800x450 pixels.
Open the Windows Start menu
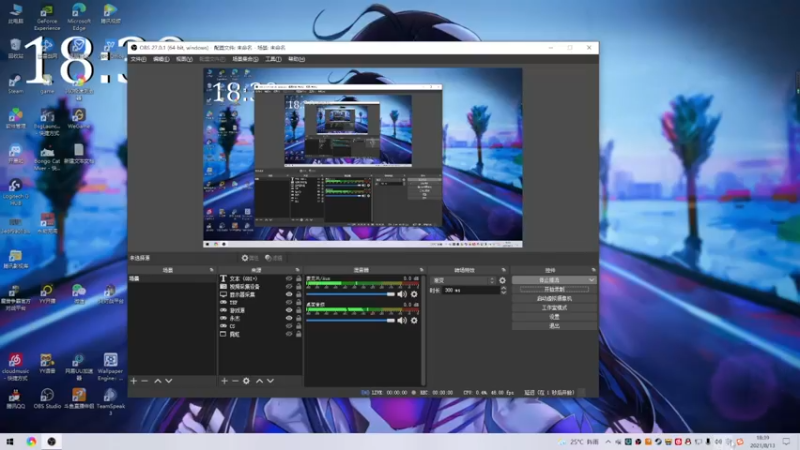tap(10, 441)
